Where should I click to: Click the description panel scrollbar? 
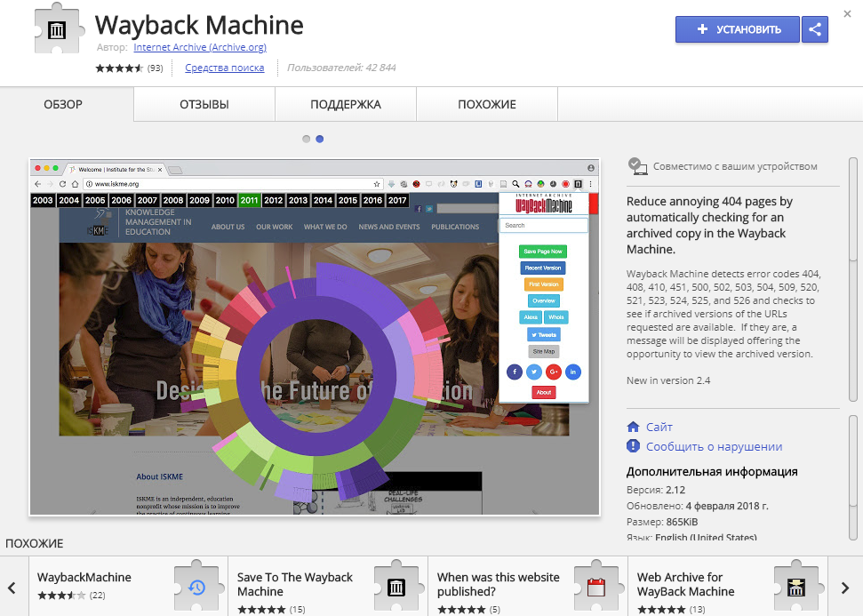853,280
